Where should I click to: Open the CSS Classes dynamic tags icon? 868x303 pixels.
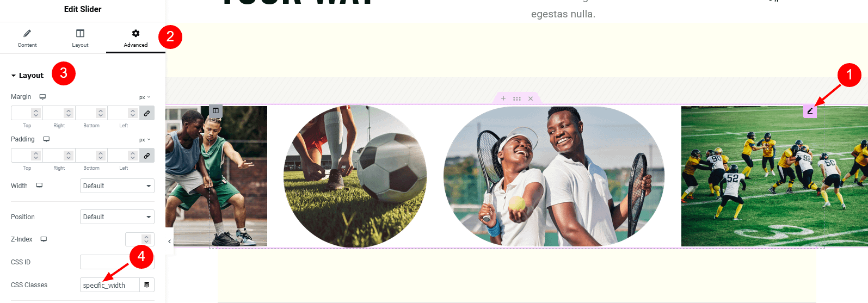147,285
